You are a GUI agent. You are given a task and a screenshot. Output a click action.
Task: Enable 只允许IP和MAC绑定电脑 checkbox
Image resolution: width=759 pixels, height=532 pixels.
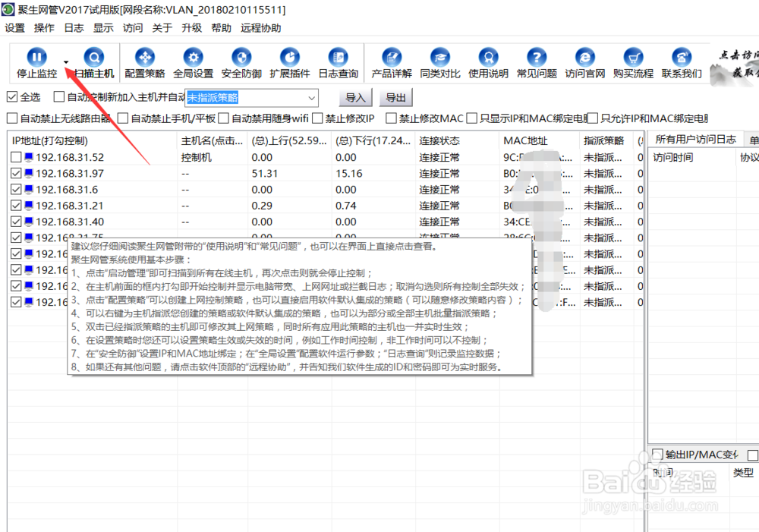[593, 118]
